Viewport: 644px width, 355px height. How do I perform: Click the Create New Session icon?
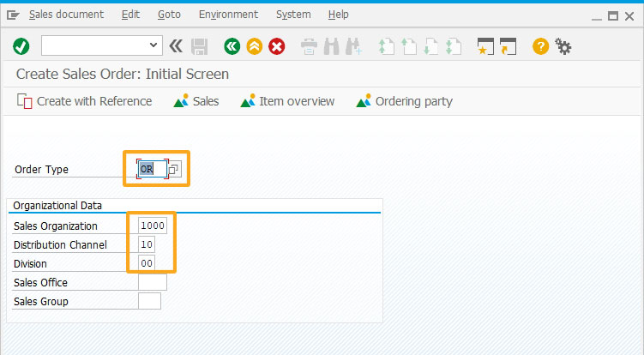pos(485,46)
